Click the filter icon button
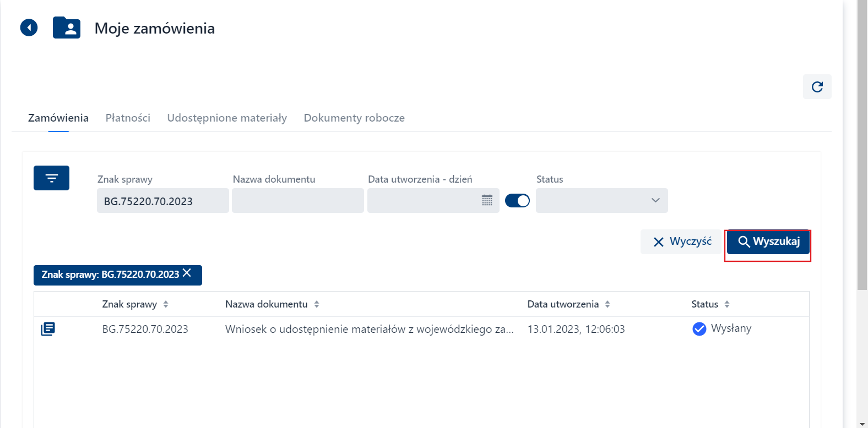 point(51,178)
